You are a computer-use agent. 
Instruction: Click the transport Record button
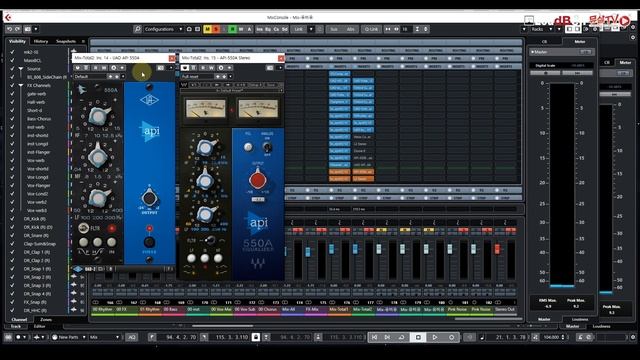[451, 337]
